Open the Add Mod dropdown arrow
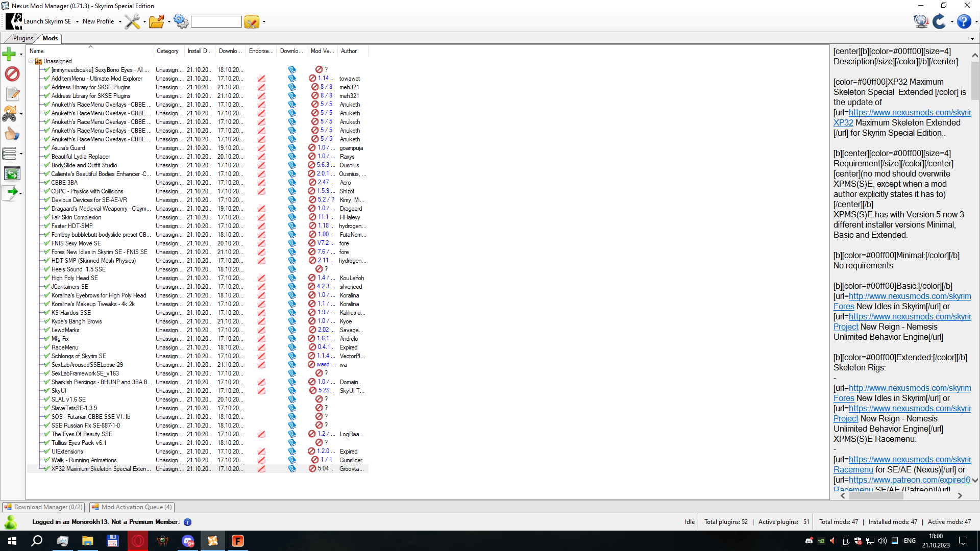 point(21,54)
